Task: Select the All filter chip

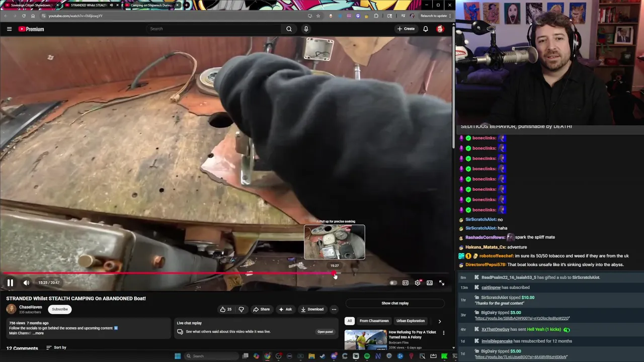Action: click(350, 321)
